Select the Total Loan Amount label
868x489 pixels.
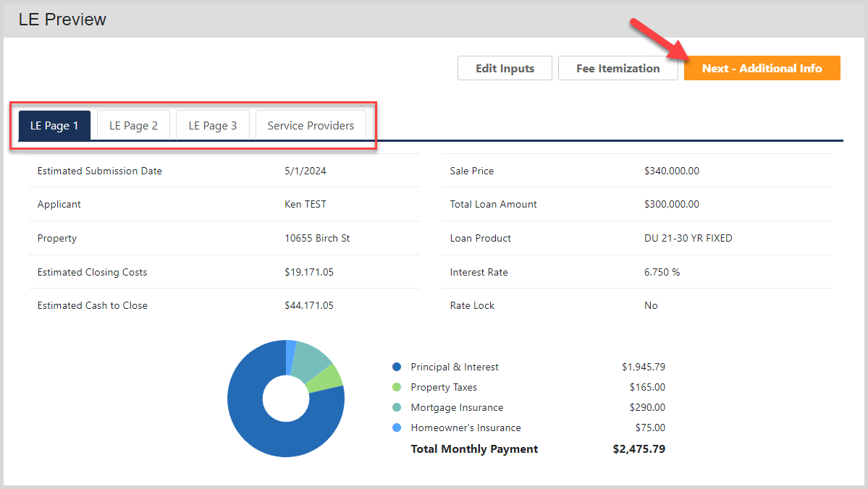493,204
